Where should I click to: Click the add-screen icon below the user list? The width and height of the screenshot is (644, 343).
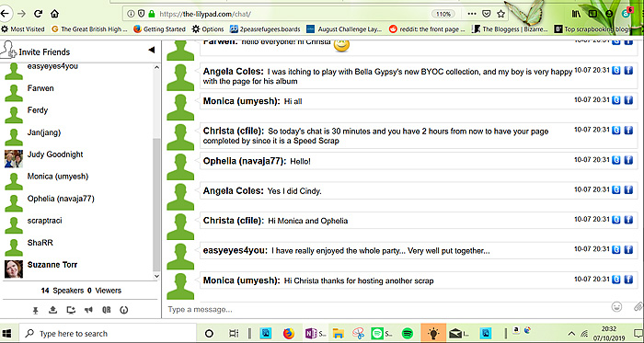(x=71, y=310)
